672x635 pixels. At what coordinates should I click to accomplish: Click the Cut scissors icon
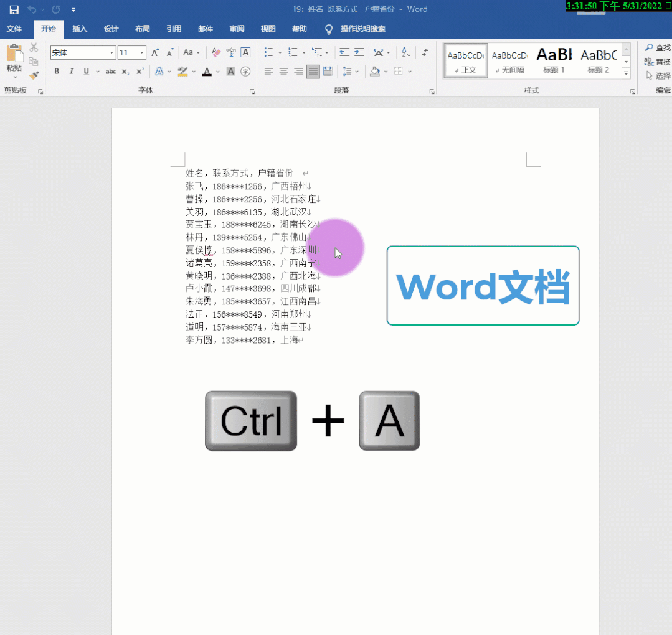tap(34, 47)
